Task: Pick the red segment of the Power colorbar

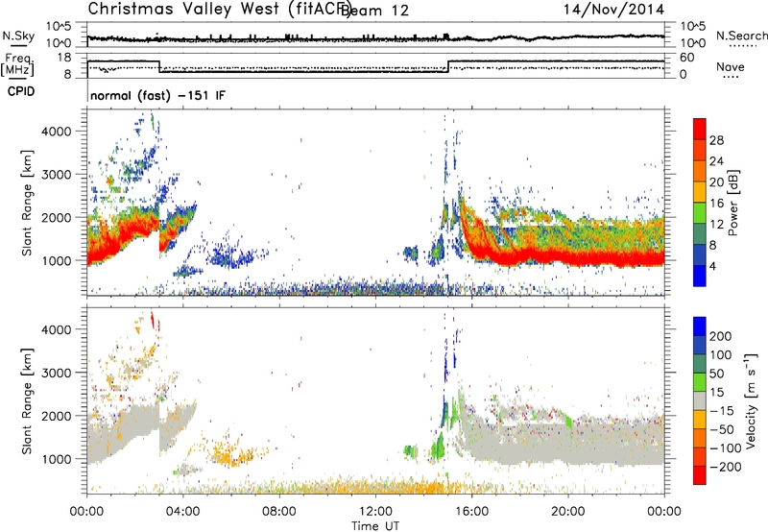Action: coord(700,129)
